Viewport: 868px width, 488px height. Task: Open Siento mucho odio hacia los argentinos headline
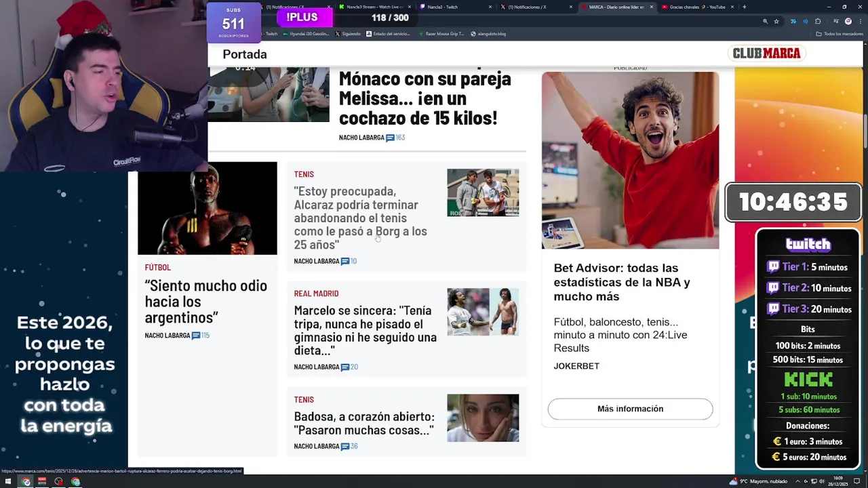point(206,302)
